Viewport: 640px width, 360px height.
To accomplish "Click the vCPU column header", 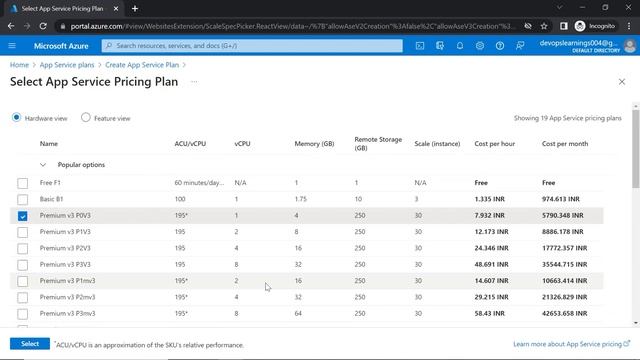I will (242, 144).
